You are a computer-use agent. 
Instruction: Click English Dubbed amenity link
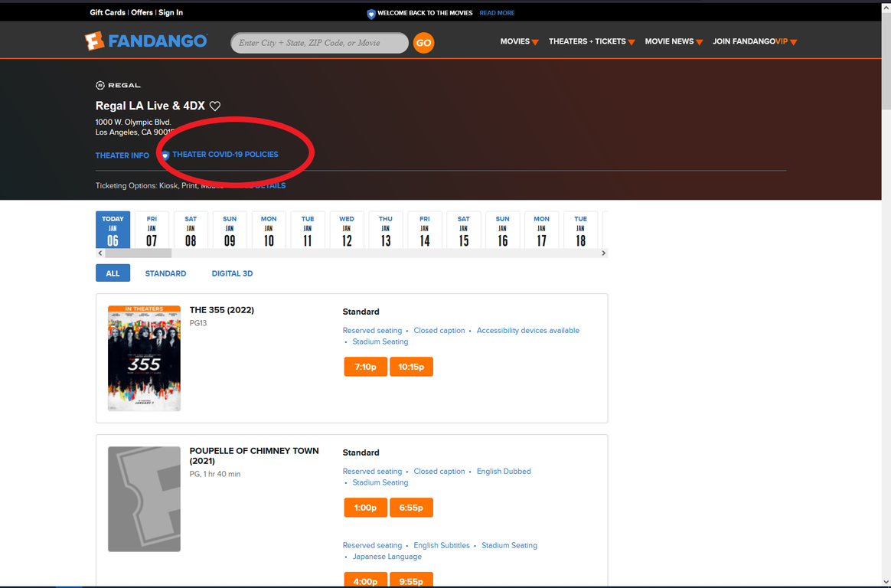pyautogui.click(x=504, y=472)
